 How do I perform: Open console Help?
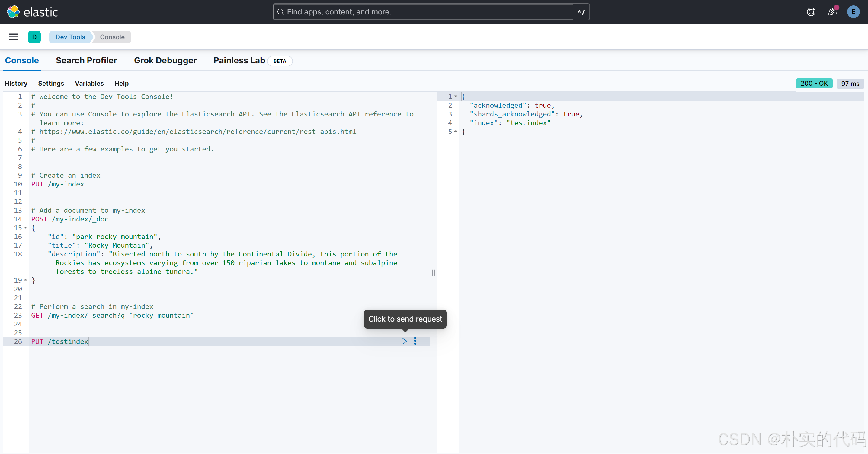(x=121, y=84)
